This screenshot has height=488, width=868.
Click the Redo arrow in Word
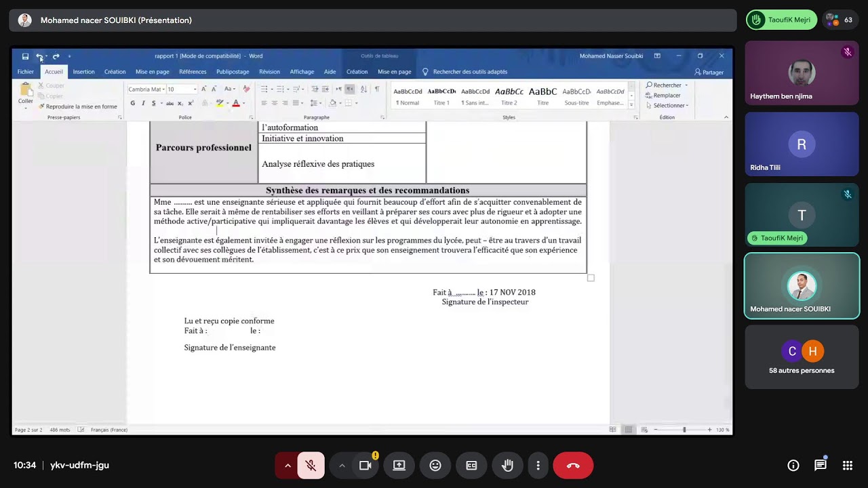click(56, 56)
